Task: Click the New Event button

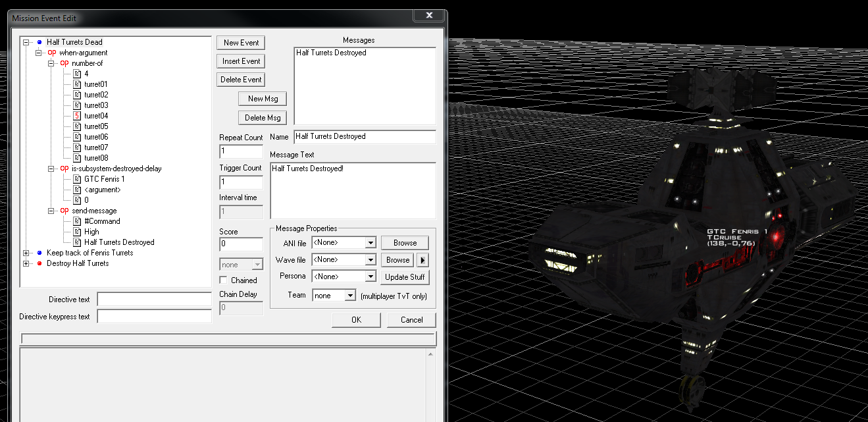Action: pyautogui.click(x=242, y=43)
